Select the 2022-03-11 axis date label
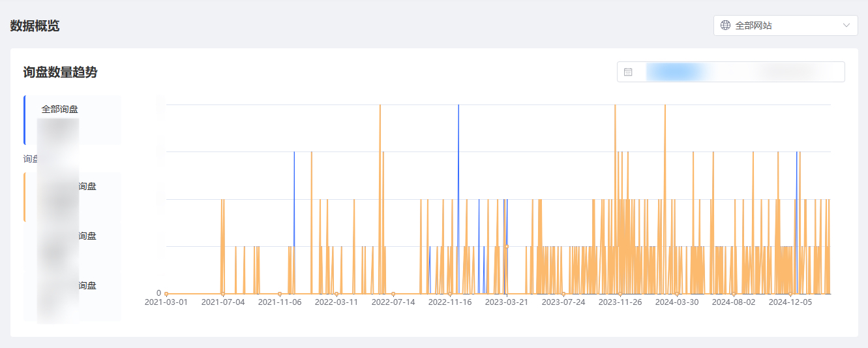Image resolution: width=868 pixels, height=348 pixels. click(337, 302)
